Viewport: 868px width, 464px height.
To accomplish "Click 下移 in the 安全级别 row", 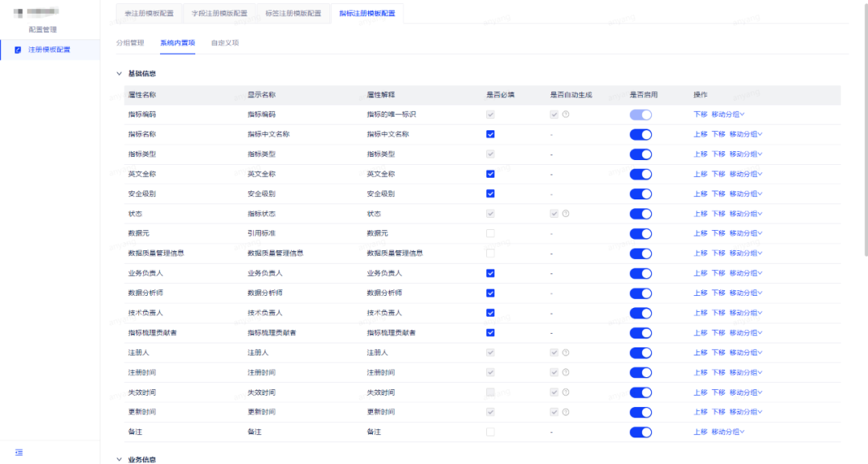I will tap(718, 193).
